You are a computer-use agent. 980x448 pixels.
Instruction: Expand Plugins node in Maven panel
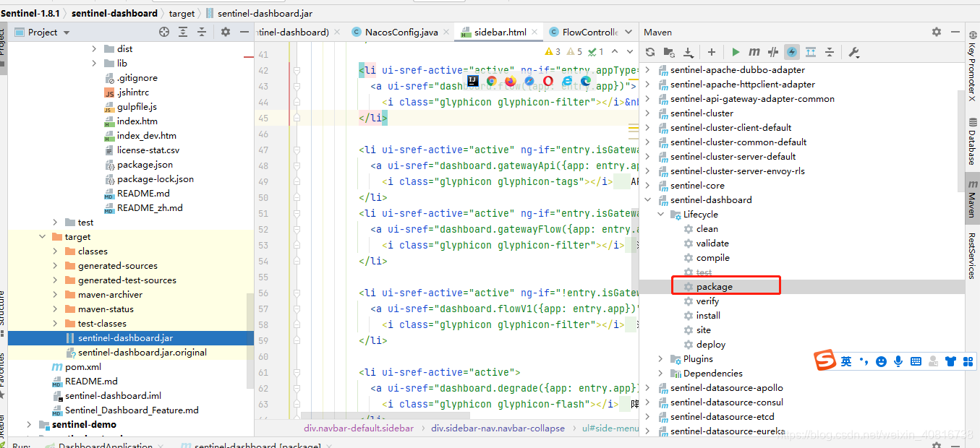(x=660, y=358)
